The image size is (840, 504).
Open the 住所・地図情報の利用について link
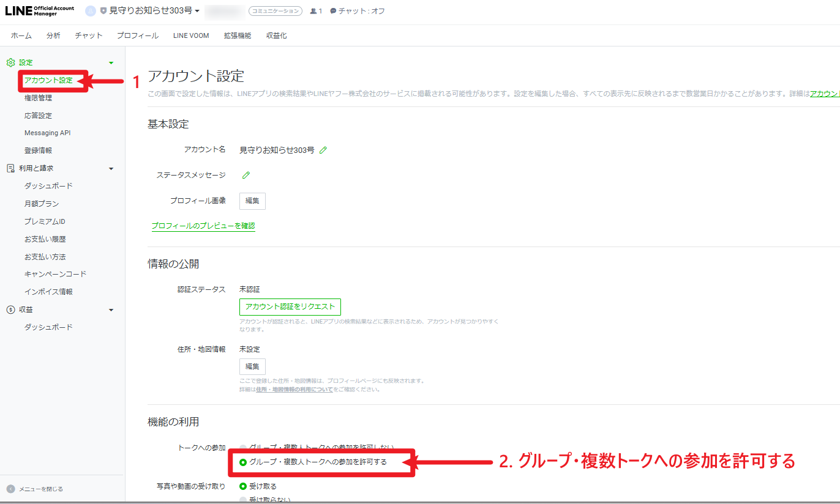point(294,389)
